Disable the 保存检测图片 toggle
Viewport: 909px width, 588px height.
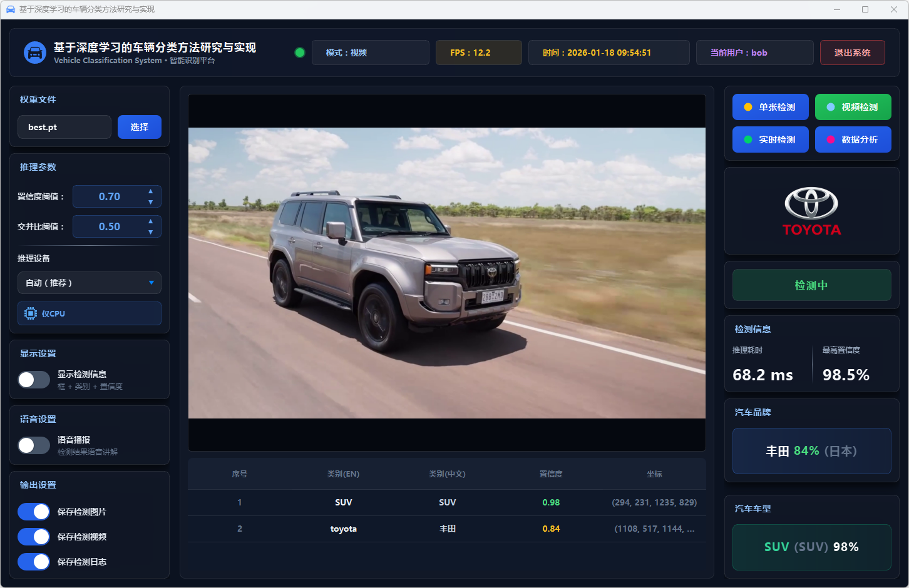34,512
